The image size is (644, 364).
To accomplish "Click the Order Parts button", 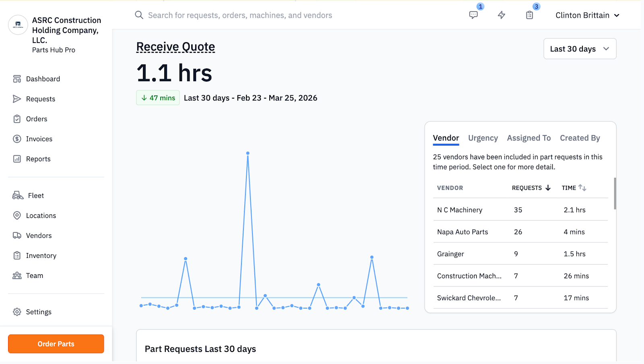I will pos(56,344).
